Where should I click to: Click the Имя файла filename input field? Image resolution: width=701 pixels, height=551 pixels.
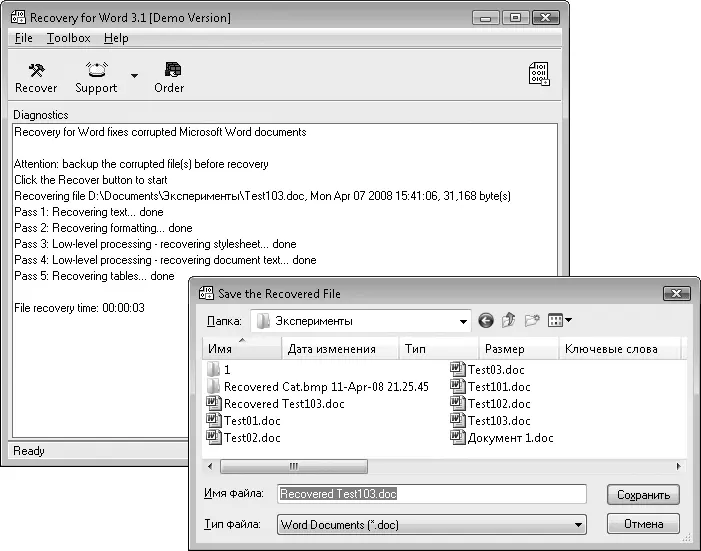[x=431, y=494]
